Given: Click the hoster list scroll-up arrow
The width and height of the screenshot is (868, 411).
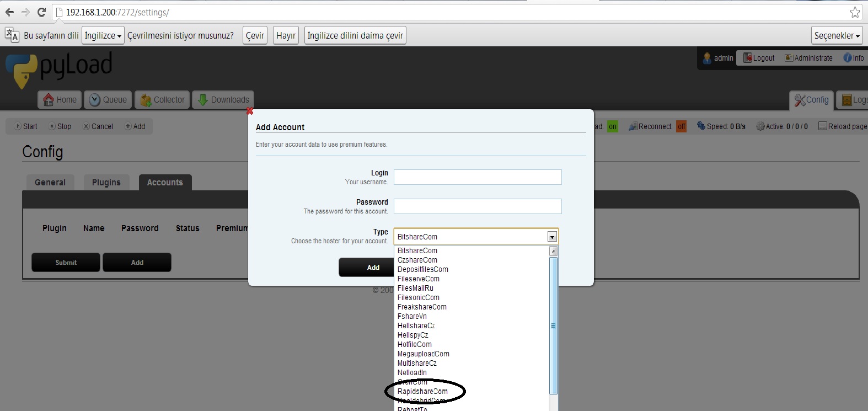Looking at the screenshot, I should 554,251.
